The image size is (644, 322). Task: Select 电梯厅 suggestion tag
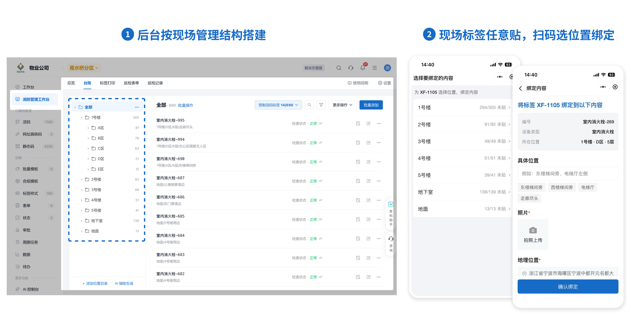[x=588, y=187]
